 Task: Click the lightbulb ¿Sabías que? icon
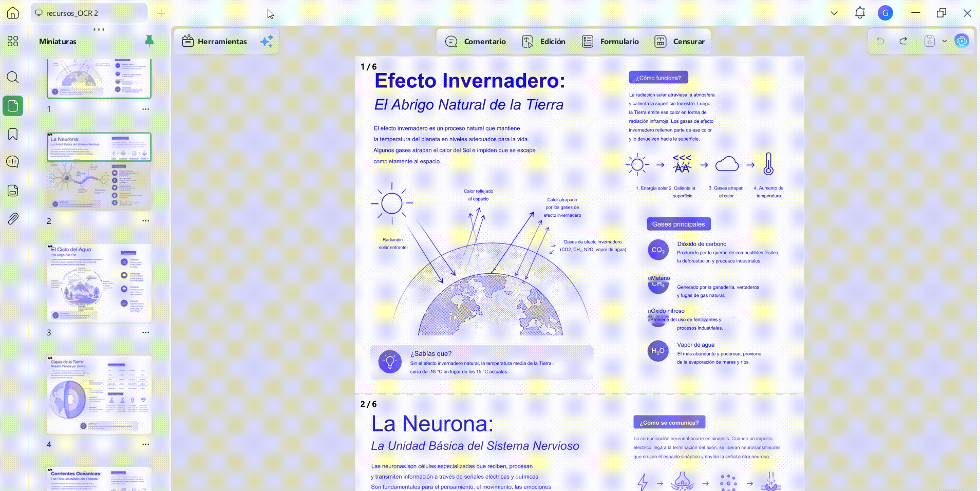pyautogui.click(x=390, y=362)
